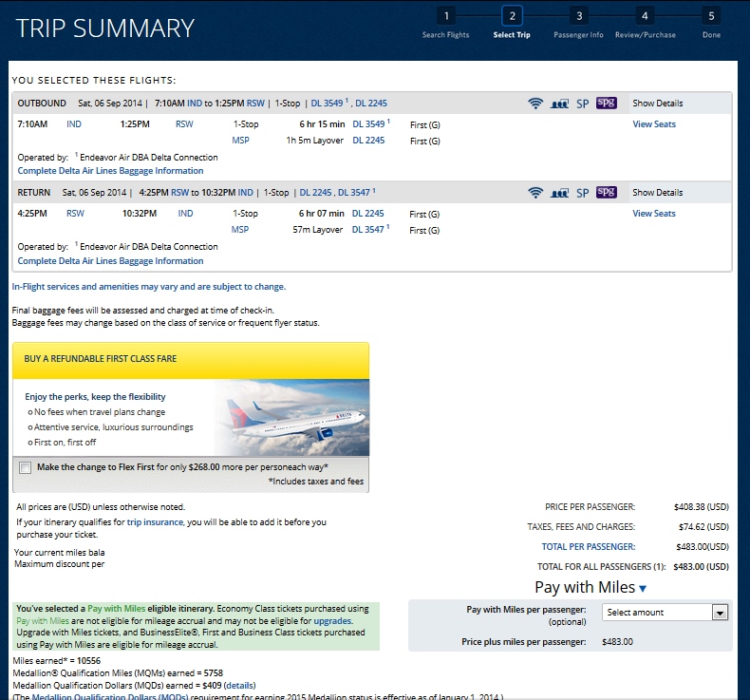This screenshot has width=750, height=700.
Task: Click the Wi-Fi icon on return flight
Action: pos(535,193)
